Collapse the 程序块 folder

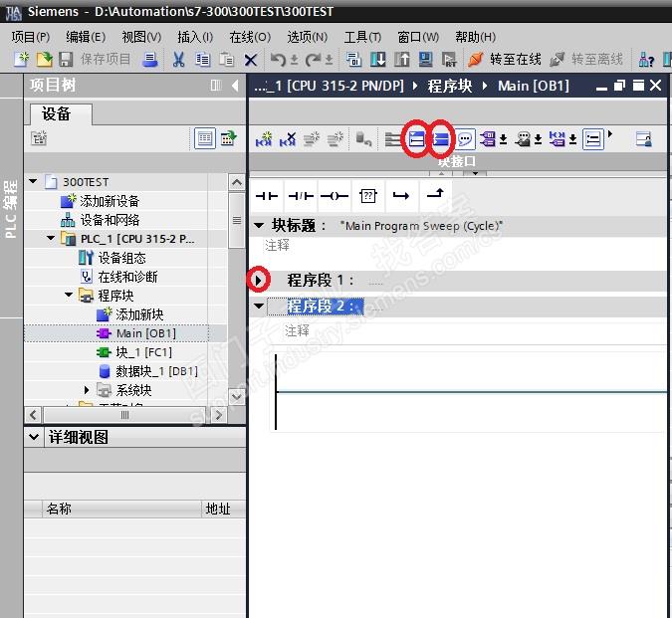(x=68, y=295)
